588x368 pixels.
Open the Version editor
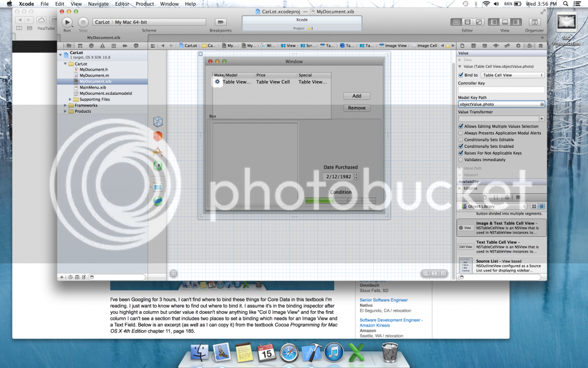coord(478,22)
